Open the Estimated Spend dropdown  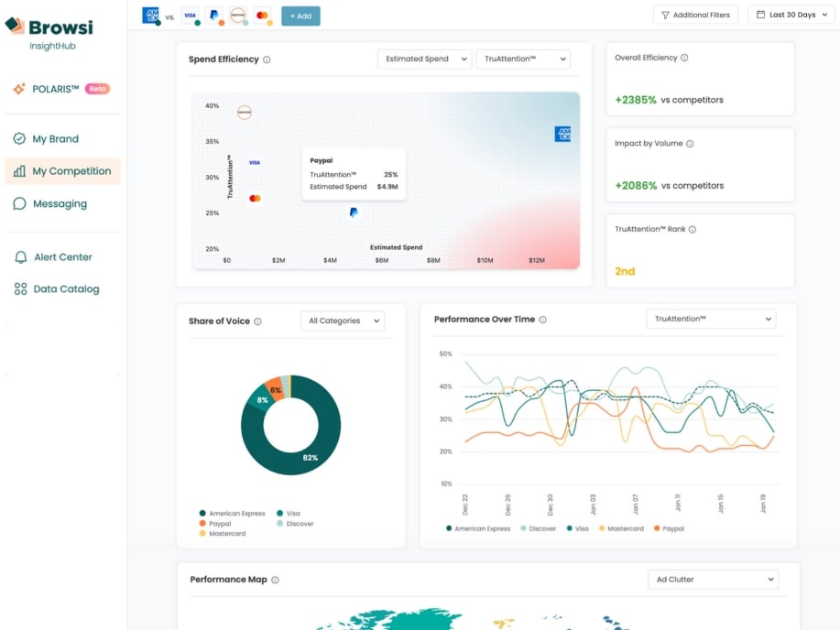pos(425,59)
